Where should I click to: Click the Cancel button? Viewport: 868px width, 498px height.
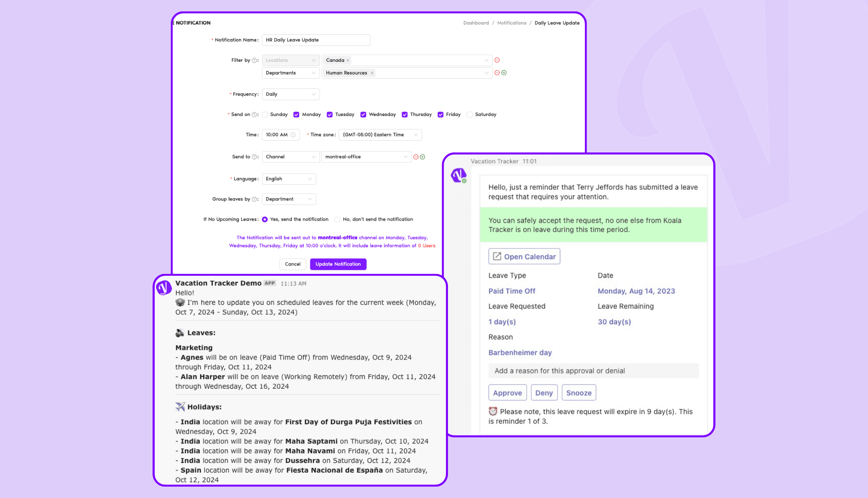(x=292, y=264)
